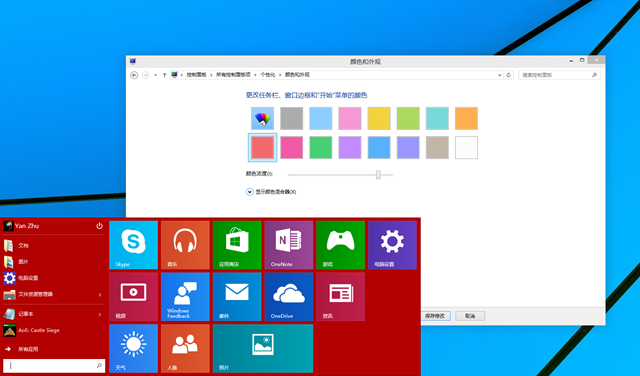This screenshot has width=640, height=376.
Task: Open the Music headphones tile
Action: pyautogui.click(x=185, y=245)
